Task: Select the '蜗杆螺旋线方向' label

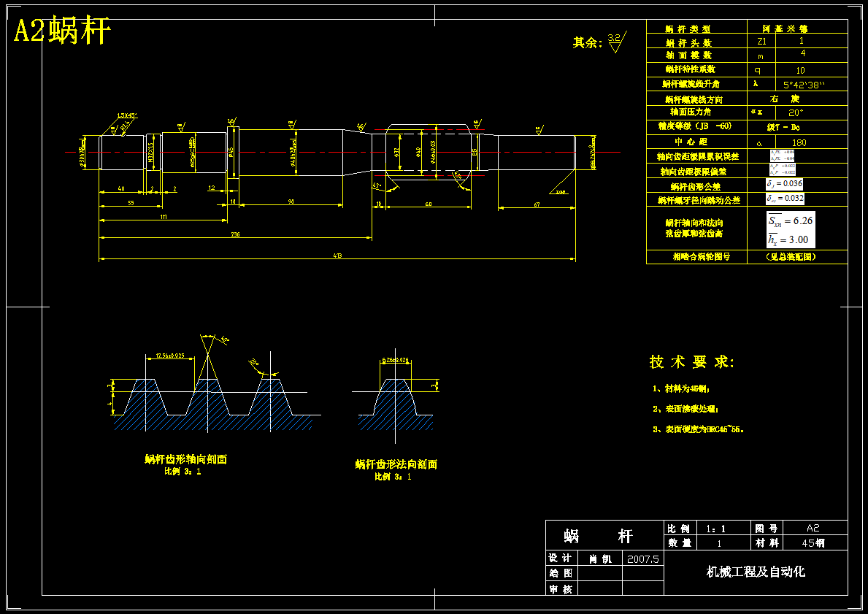Action: (694, 100)
